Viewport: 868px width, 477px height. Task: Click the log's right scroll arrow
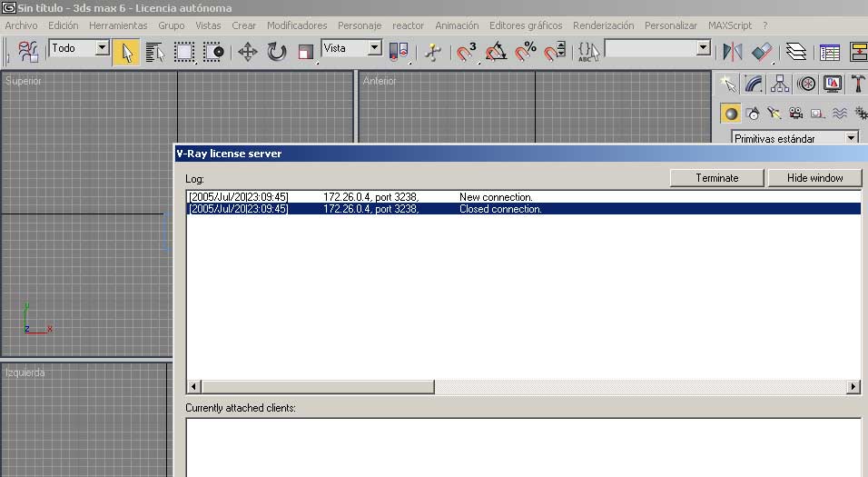(x=853, y=386)
